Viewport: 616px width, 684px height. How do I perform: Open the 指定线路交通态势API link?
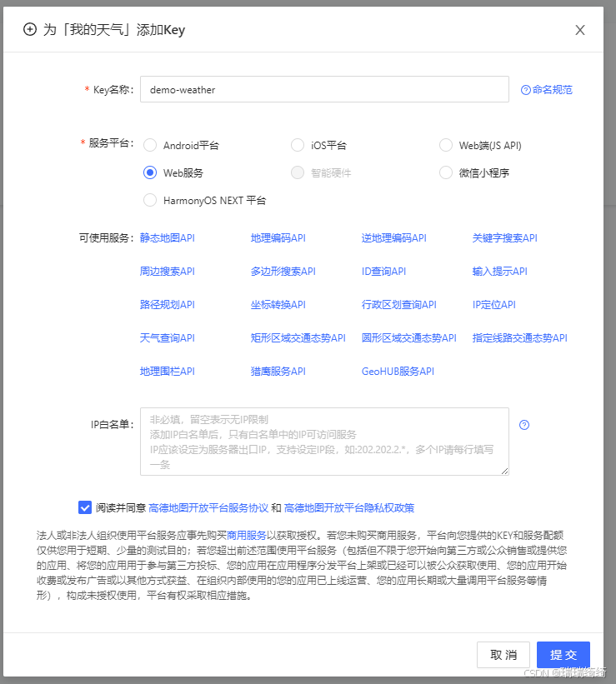(x=520, y=338)
